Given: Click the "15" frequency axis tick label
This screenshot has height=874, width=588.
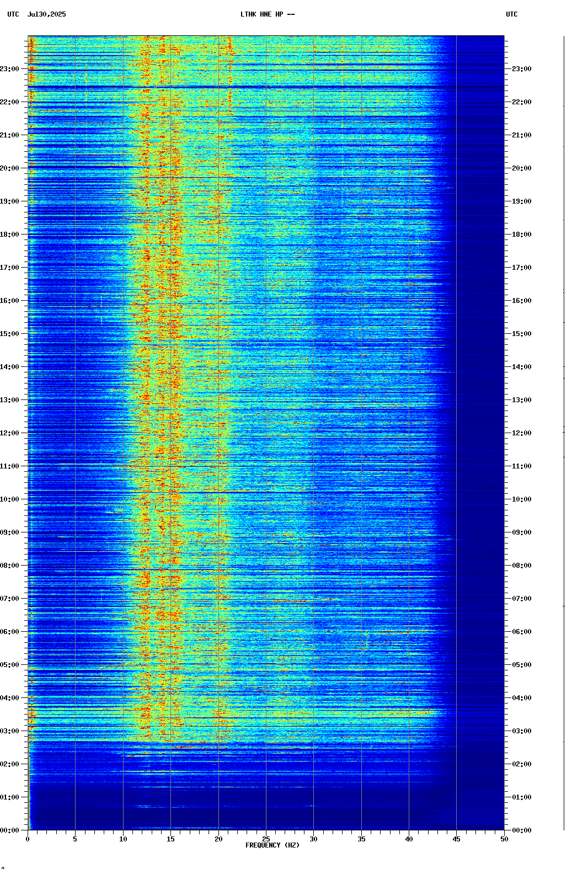Looking at the screenshot, I should tap(170, 839).
